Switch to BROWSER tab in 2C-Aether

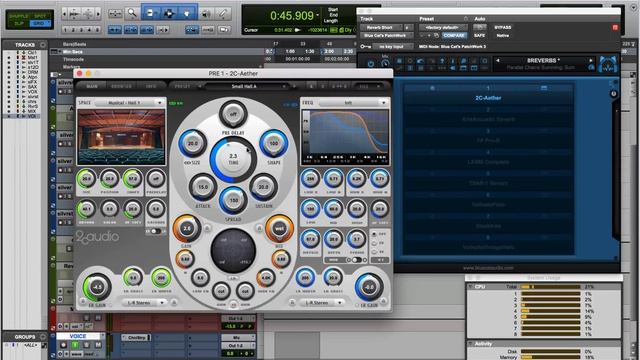(x=122, y=86)
